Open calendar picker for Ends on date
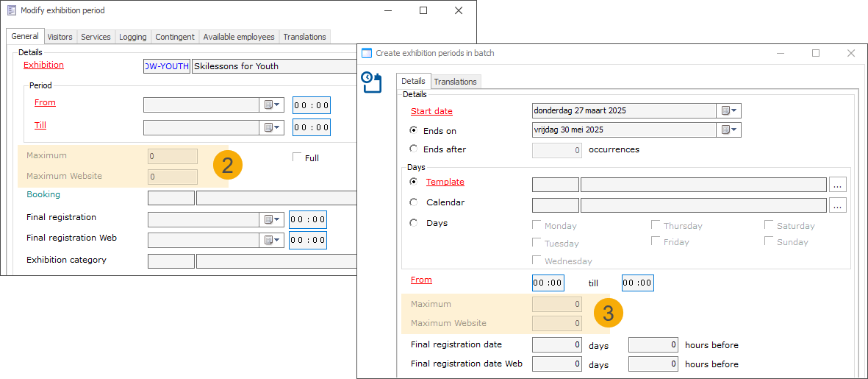Viewport: 868px width, 379px height. point(728,130)
